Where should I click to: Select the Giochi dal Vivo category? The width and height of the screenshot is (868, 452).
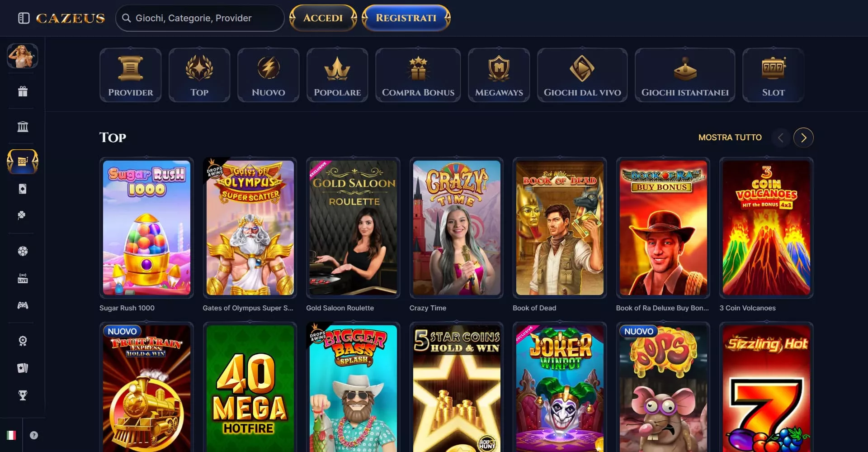coord(582,75)
